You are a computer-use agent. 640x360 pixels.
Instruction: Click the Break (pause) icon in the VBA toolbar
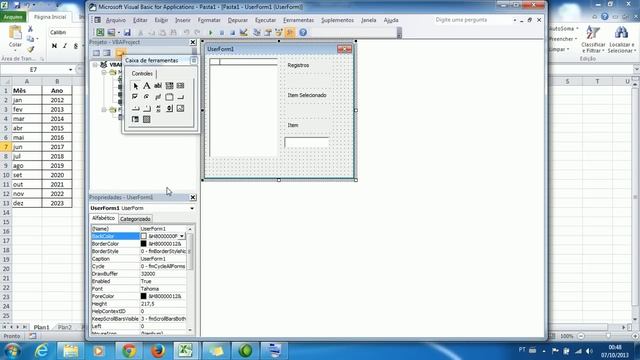(x=222, y=33)
